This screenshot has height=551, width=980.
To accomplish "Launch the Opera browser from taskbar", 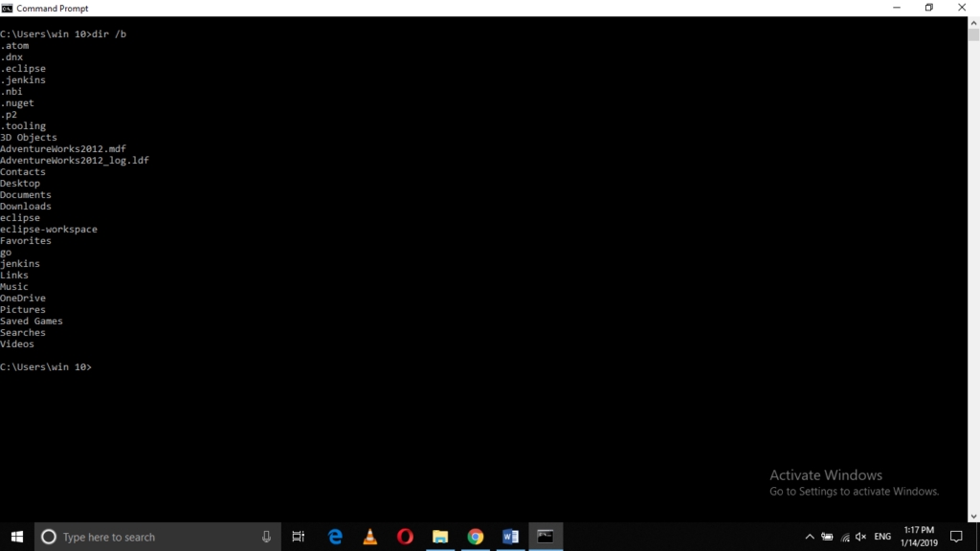I will [x=405, y=537].
